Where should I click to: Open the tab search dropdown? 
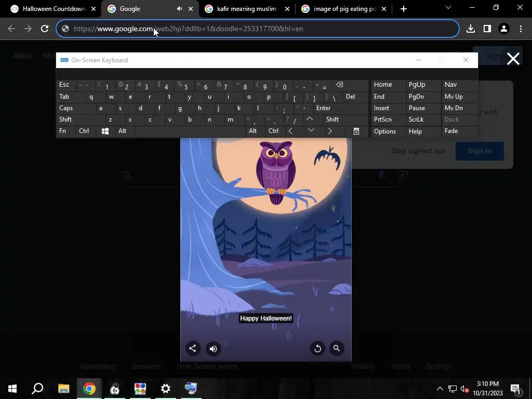448,7
